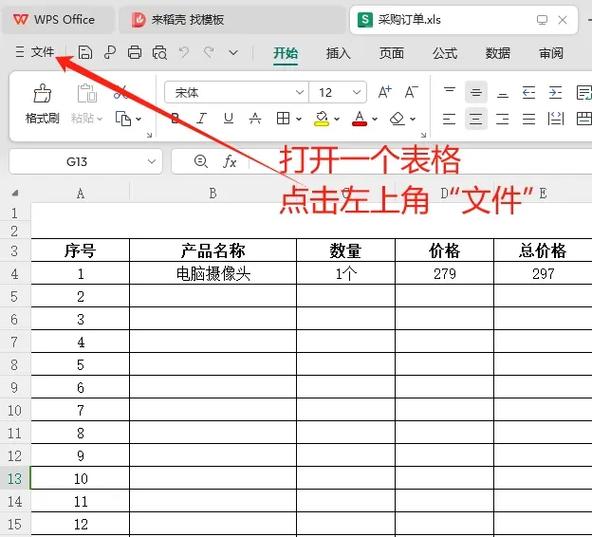Click the Save icon in quick access toolbar
592x537 pixels.
click(85, 52)
